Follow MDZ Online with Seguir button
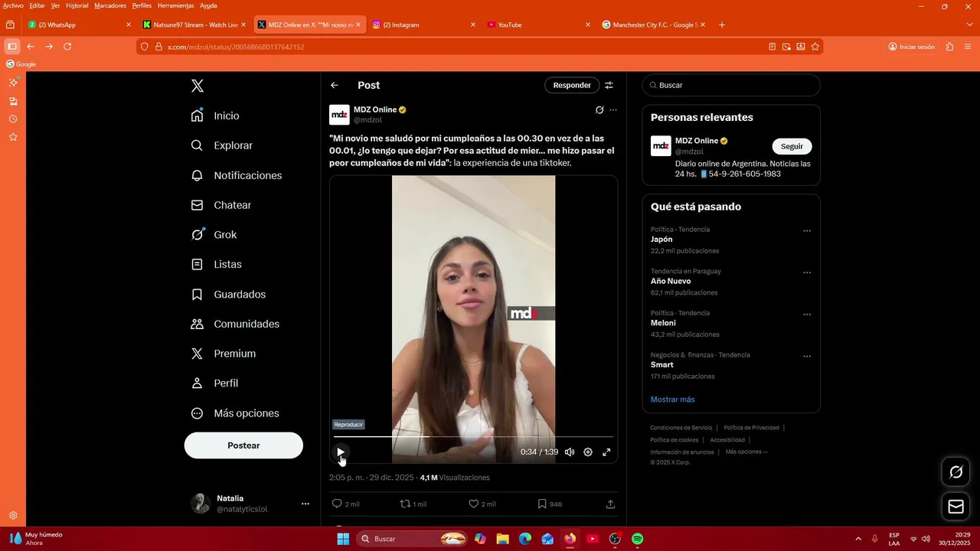The image size is (980, 551). click(792, 146)
